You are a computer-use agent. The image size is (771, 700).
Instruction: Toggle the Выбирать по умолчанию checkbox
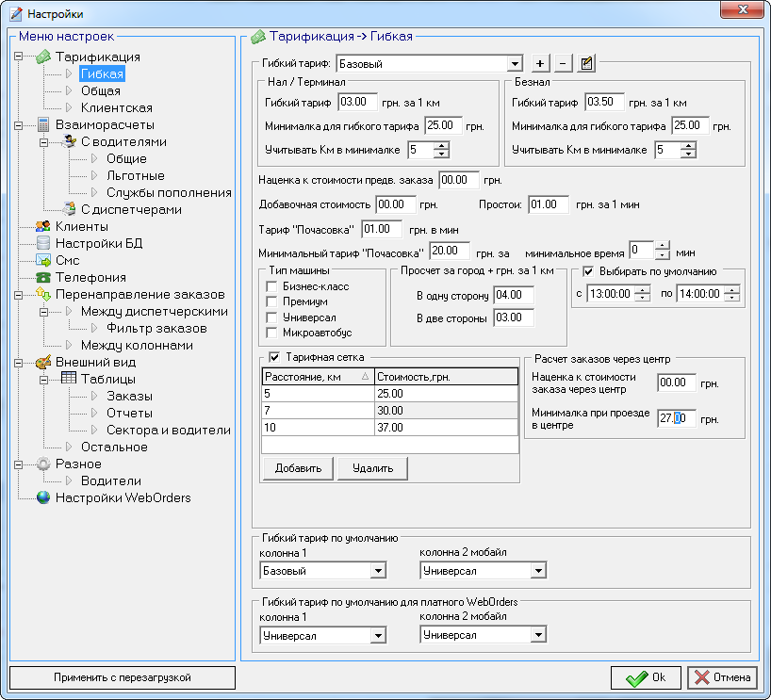(x=589, y=272)
